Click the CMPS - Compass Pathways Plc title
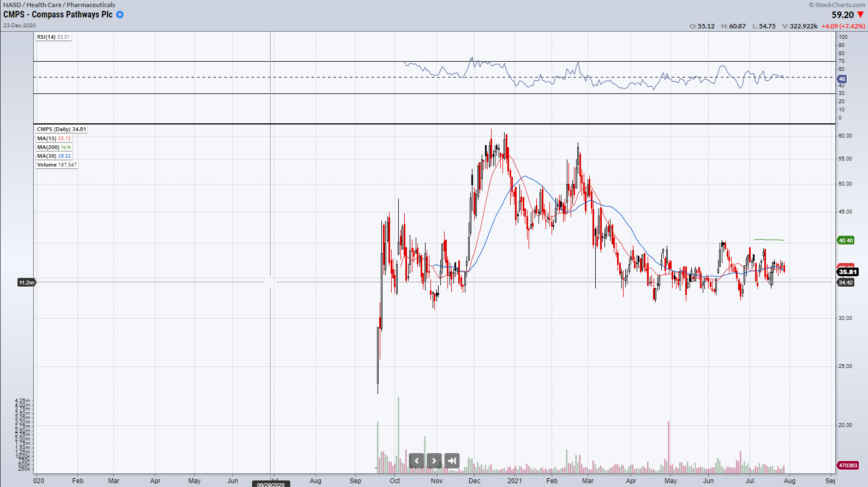Viewport: 868px width, 487px height. pos(58,15)
